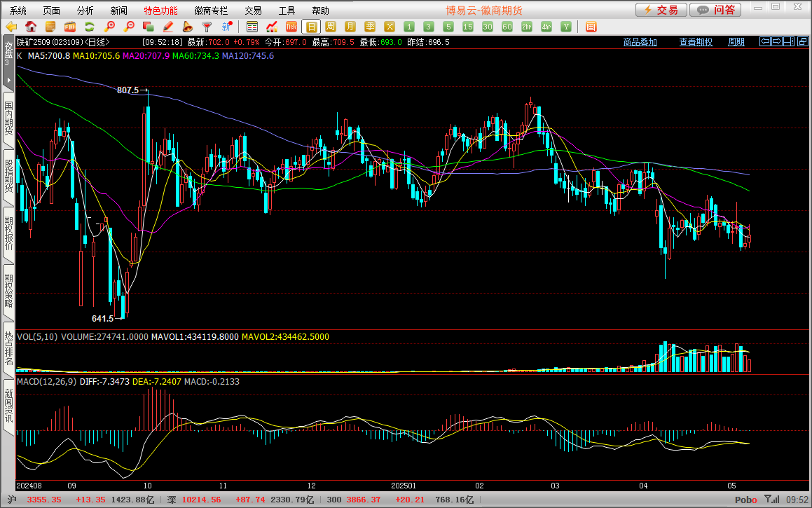
Task: Select the 15-minute period button
Action: click(x=468, y=27)
